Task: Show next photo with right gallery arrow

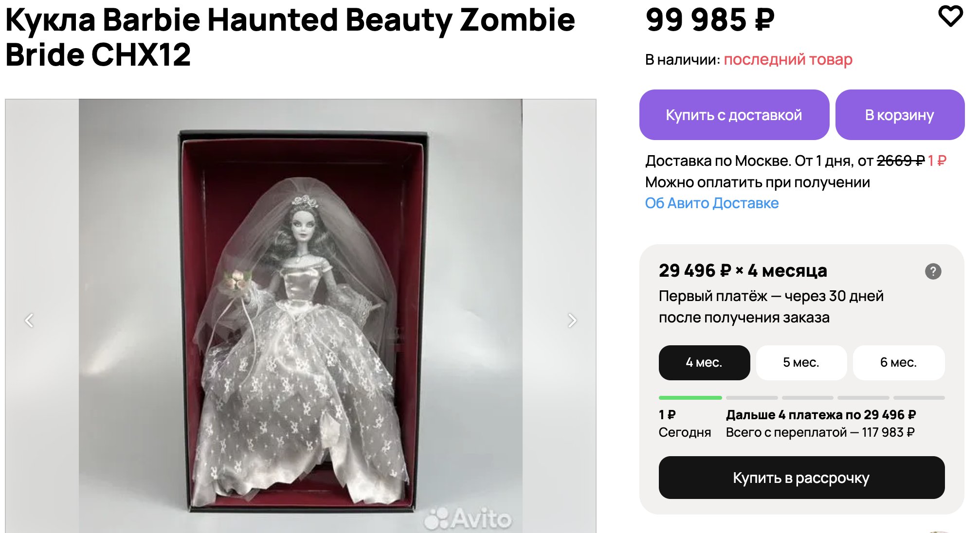Action: pos(572,320)
